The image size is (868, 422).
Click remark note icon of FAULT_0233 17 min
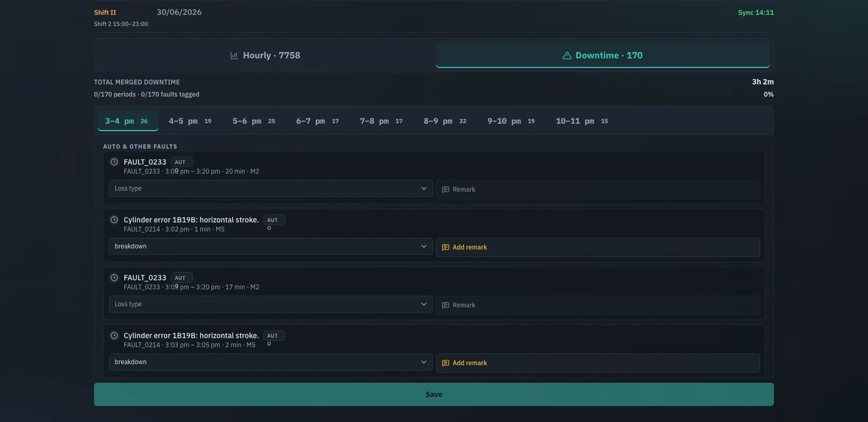446,305
